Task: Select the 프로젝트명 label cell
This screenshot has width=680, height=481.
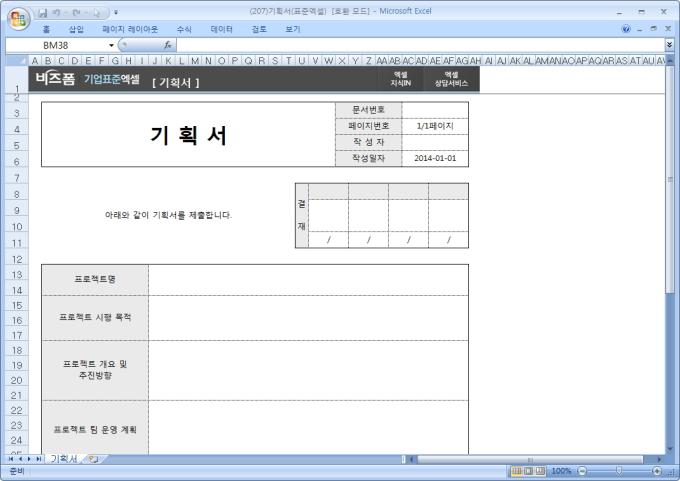Action: (x=95, y=279)
